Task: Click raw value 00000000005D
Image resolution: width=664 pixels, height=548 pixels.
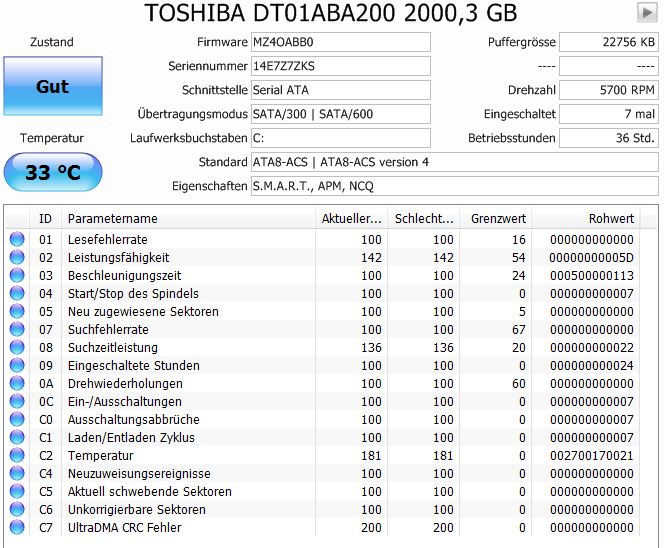Action: pos(591,257)
